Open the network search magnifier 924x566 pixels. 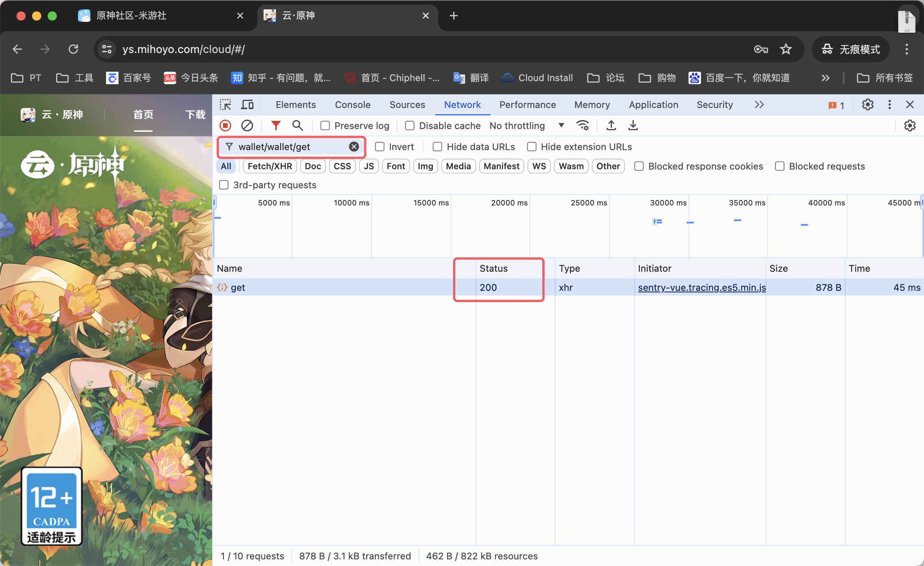click(x=297, y=126)
